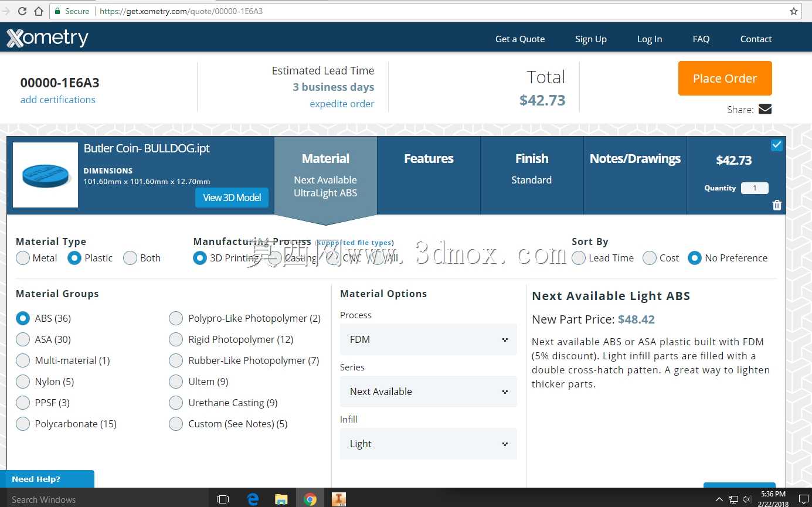Click Sign Up in the navigation
Viewport: 812px width, 507px height.
click(591, 39)
